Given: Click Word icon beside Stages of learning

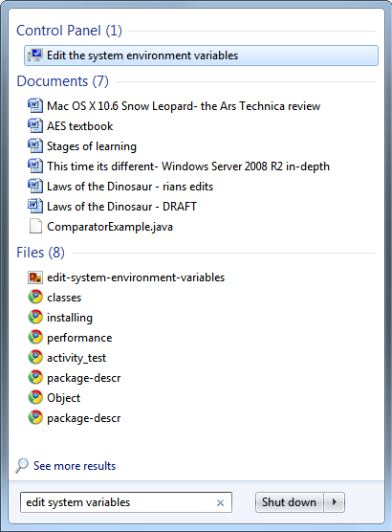Looking at the screenshot, I should [x=35, y=145].
